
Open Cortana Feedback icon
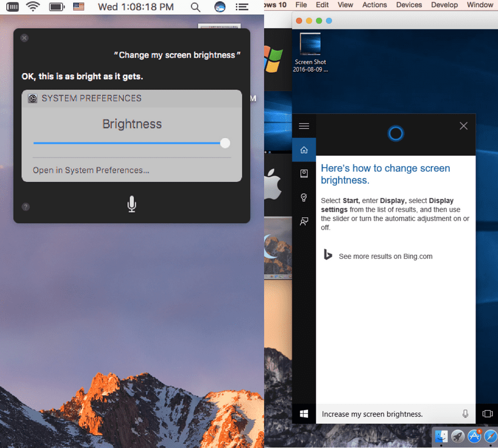pyautogui.click(x=304, y=221)
